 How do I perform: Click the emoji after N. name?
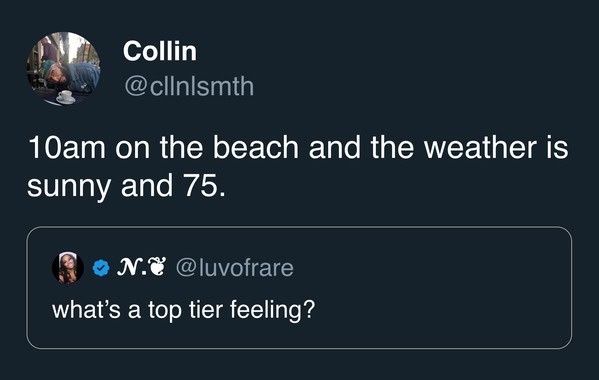coord(157,267)
